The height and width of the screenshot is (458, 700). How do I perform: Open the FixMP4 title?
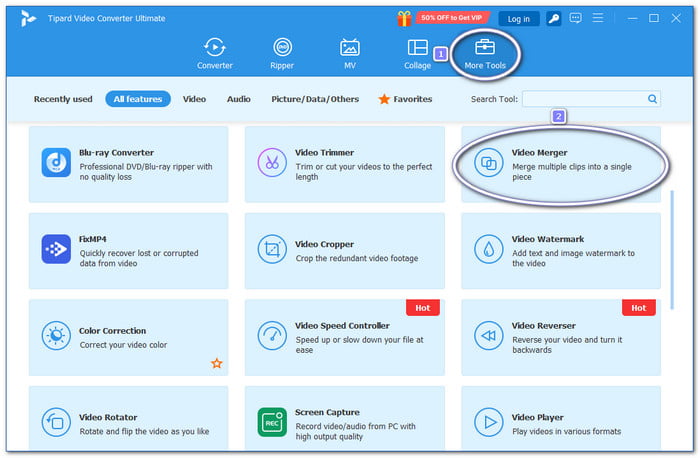tap(92, 239)
